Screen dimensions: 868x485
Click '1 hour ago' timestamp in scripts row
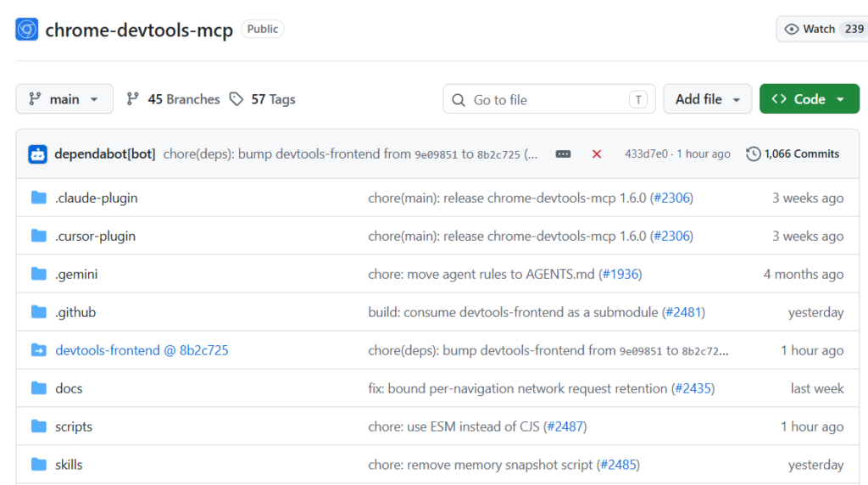click(x=812, y=426)
